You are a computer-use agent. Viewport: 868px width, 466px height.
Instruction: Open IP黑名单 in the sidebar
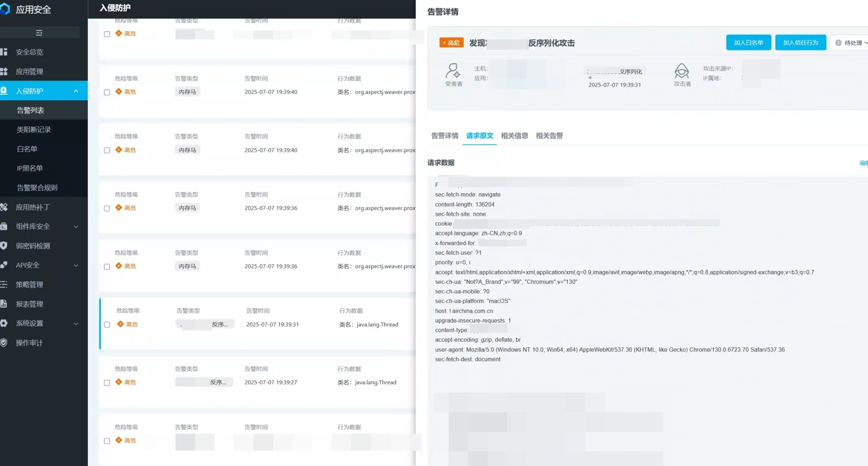pos(30,168)
